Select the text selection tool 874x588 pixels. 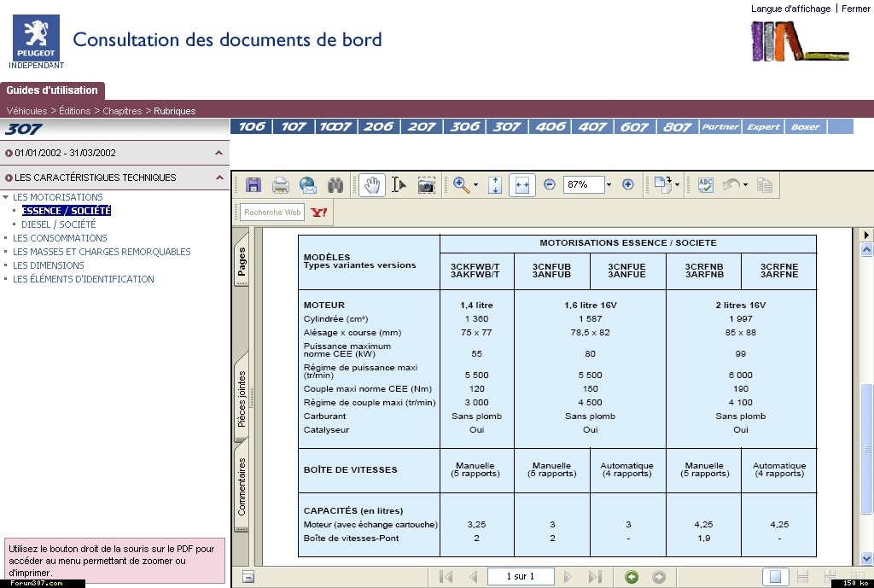[399, 185]
